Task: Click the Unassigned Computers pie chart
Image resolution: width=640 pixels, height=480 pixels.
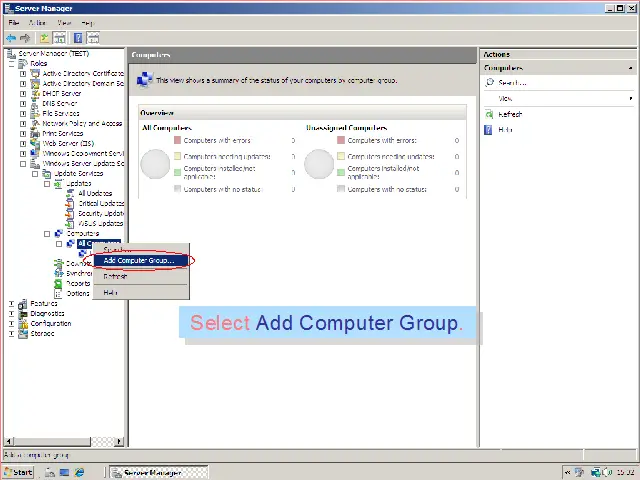Action: [x=319, y=164]
